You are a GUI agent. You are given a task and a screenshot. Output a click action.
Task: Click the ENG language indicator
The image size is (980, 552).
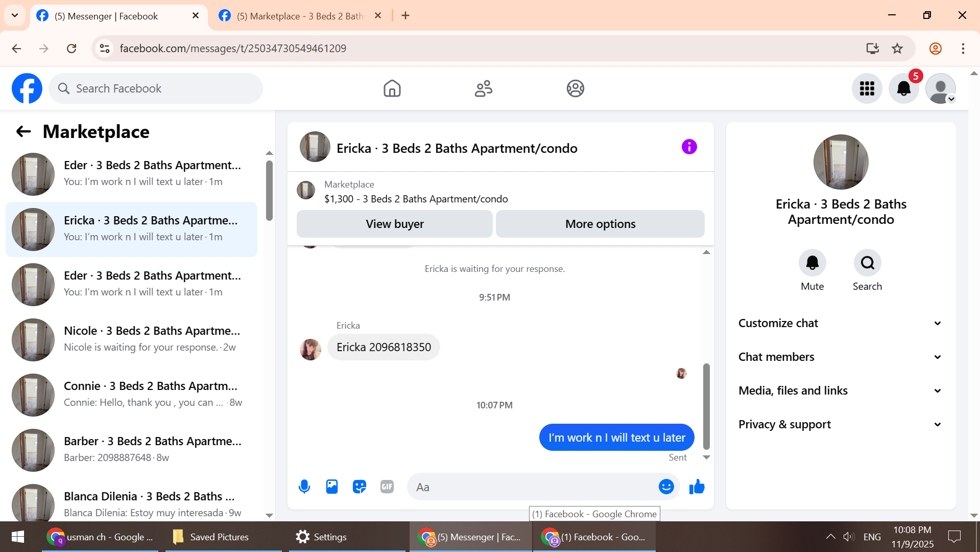(x=872, y=537)
